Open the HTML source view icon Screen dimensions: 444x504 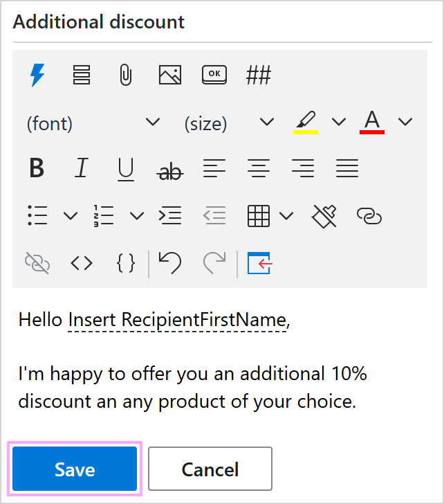(x=81, y=263)
